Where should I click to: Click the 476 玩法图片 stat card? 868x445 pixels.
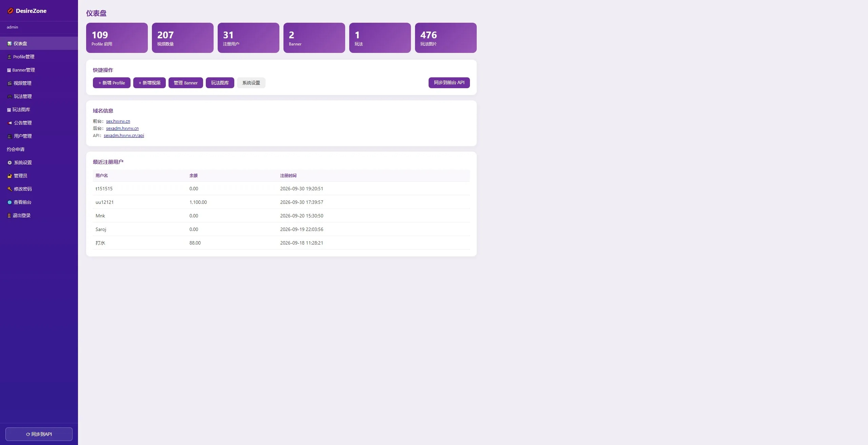446,38
